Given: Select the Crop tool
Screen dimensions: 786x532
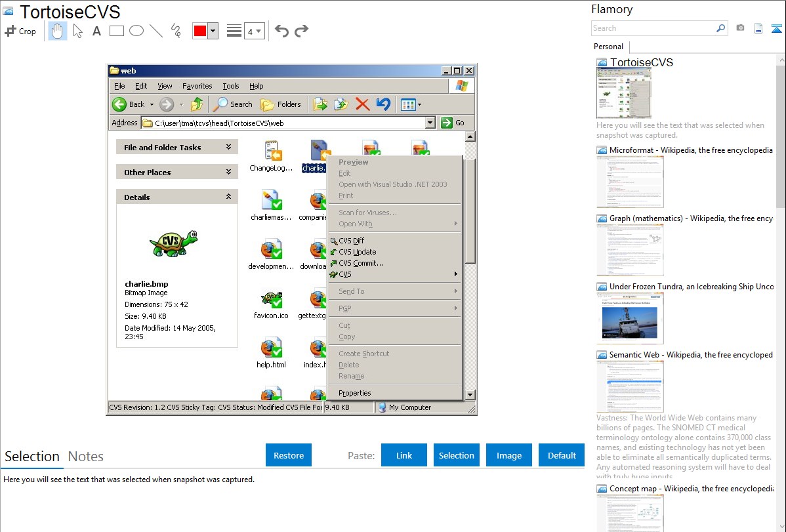Looking at the screenshot, I should click(x=20, y=31).
